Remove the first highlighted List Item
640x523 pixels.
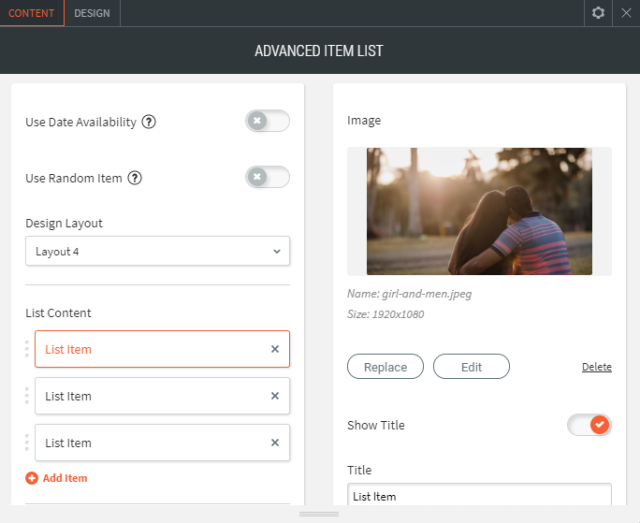275,349
